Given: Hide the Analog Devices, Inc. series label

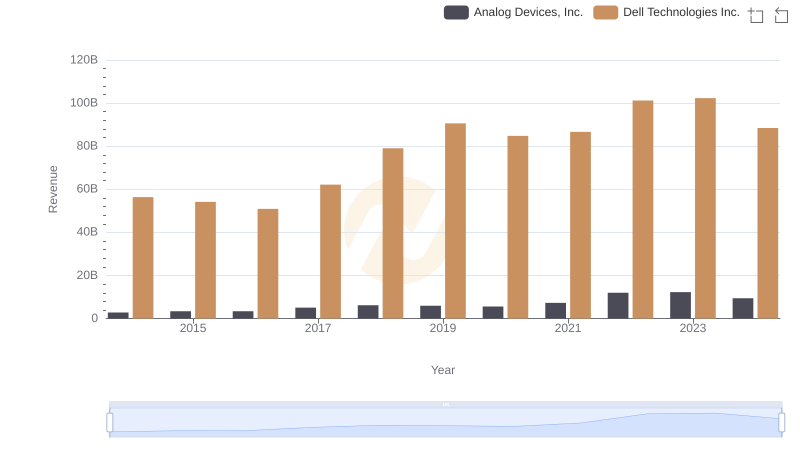Looking at the screenshot, I should pos(528,12).
